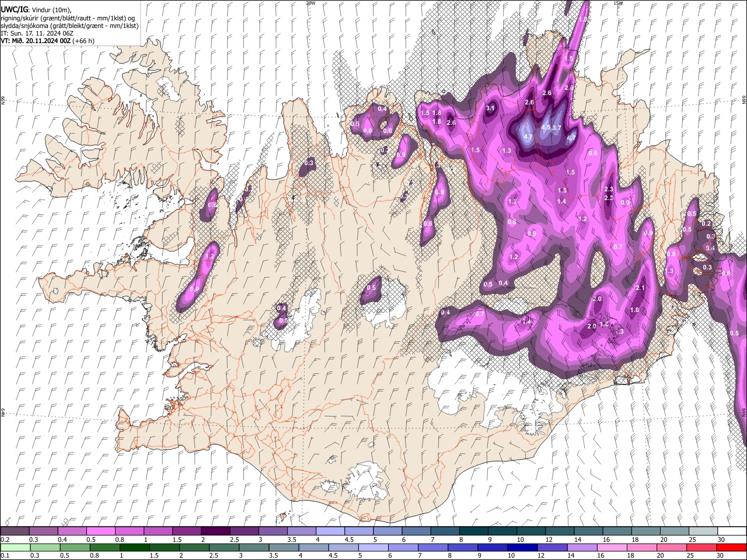Select the darkest green 1 rain legend swatch
The image size is (747, 560).
pos(135,547)
